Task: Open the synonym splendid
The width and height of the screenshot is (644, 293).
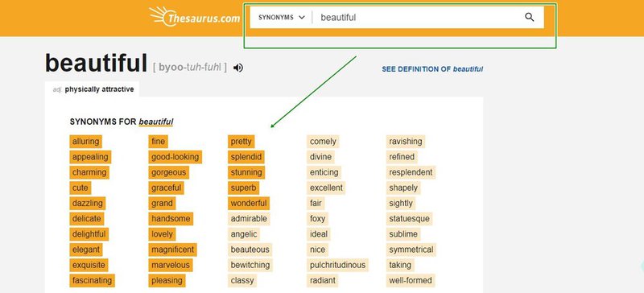Action: click(246, 157)
